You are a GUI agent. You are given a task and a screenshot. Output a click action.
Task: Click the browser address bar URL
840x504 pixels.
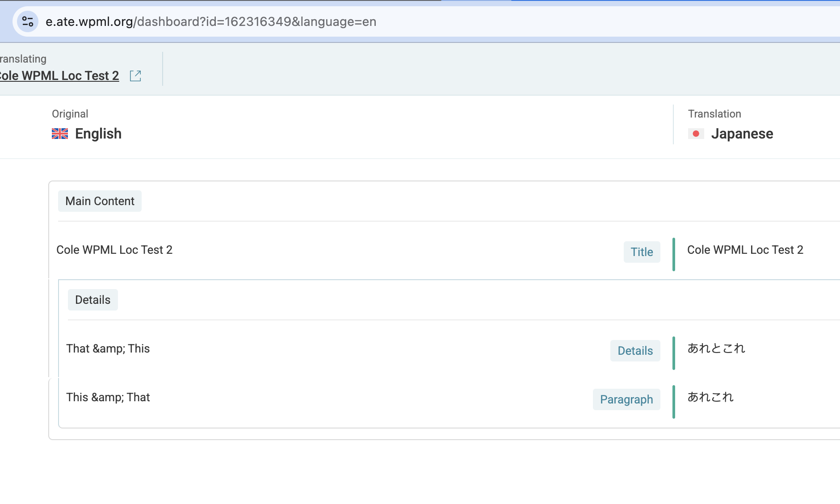coord(211,21)
